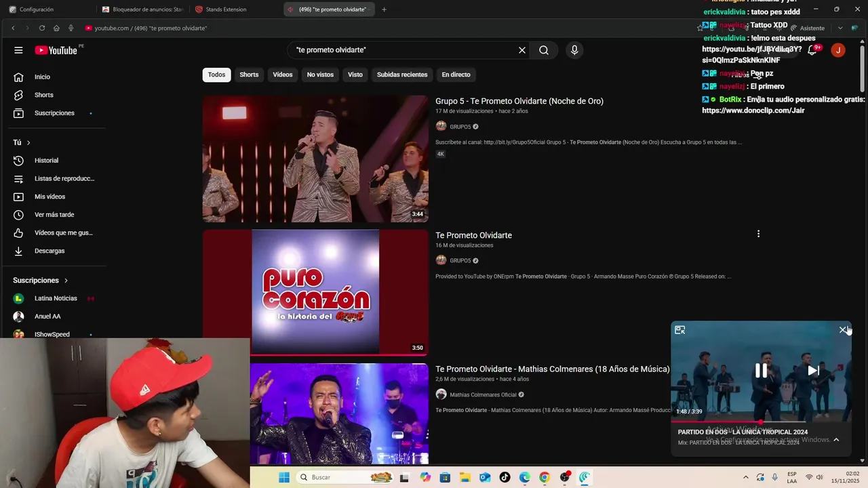868x488 pixels.
Task: Open Latina Noticias subscription channel
Action: [x=57, y=298]
